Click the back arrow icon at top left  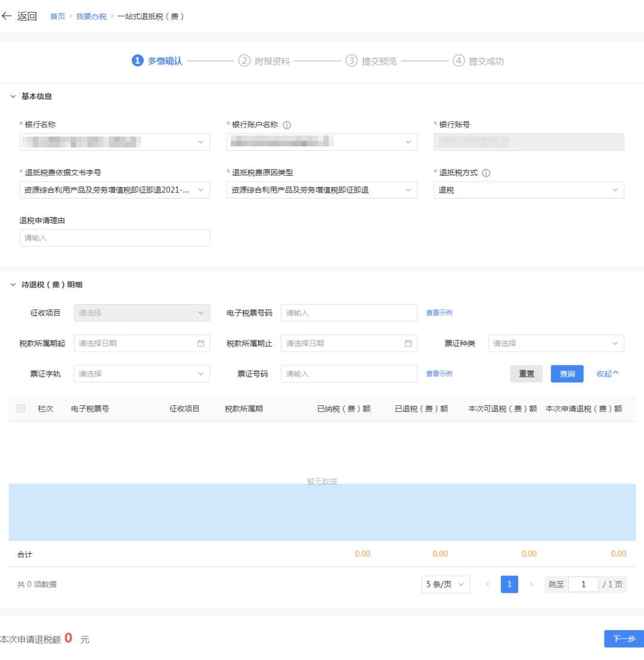[x=7, y=16]
